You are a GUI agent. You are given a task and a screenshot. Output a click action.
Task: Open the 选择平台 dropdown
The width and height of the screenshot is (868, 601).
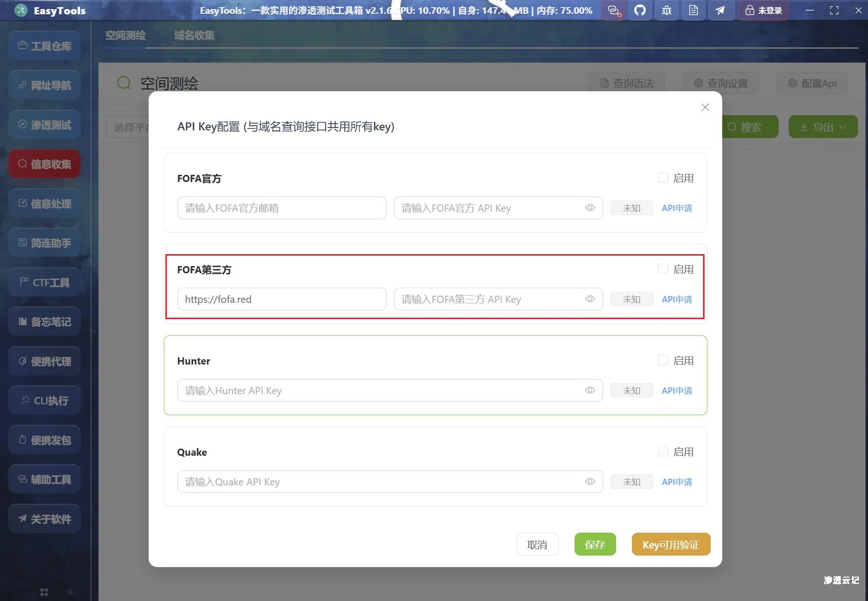coord(134,127)
